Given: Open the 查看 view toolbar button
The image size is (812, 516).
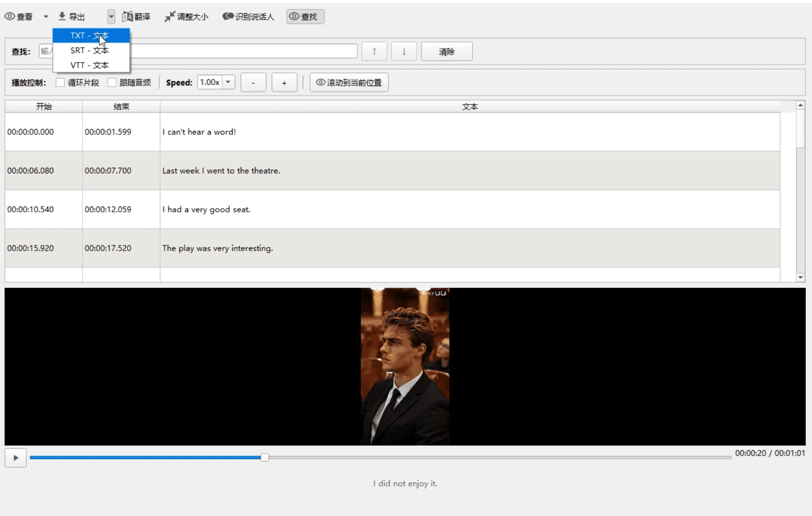Looking at the screenshot, I should (18, 17).
